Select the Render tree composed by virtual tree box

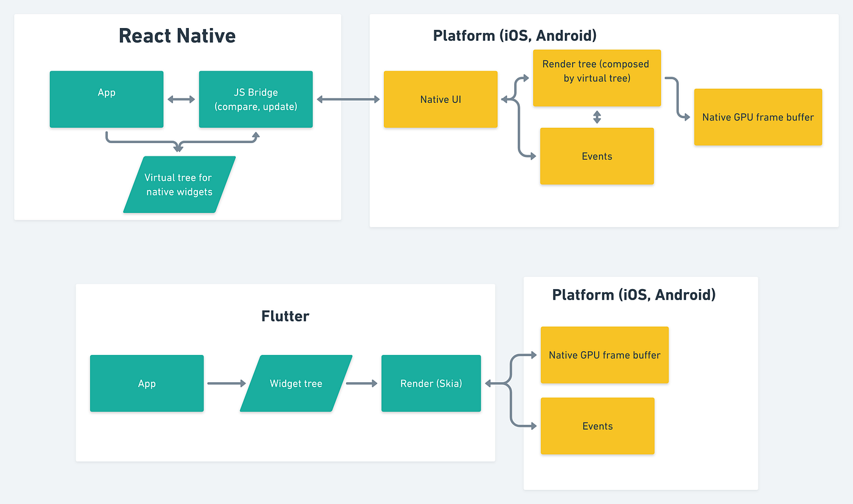pyautogui.click(x=596, y=78)
